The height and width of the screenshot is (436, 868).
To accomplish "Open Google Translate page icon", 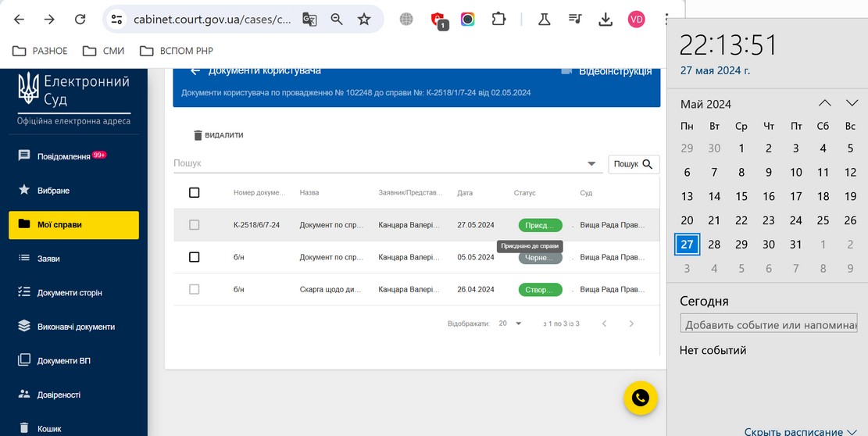I will click(309, 20).
